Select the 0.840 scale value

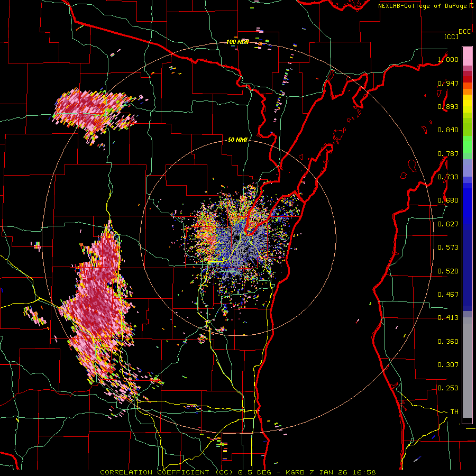pyautogui.click(x=448, y=130)
